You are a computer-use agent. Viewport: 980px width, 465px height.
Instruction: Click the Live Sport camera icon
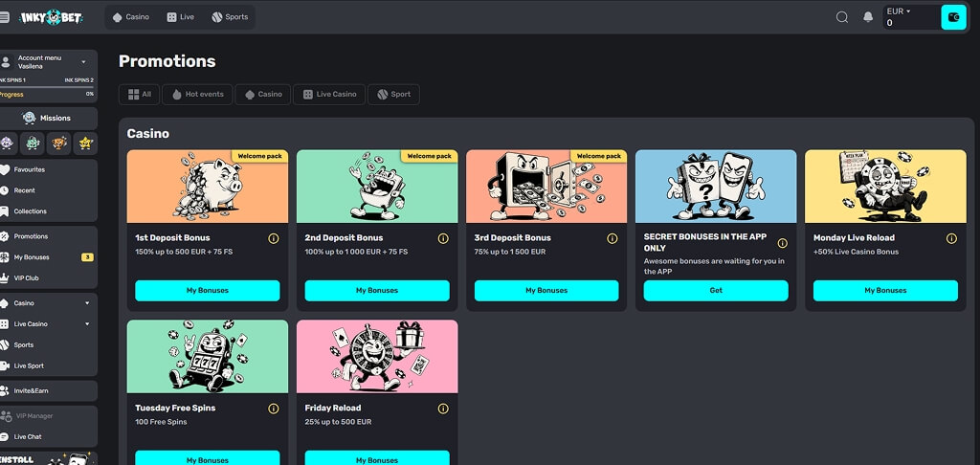coord(5,365)
